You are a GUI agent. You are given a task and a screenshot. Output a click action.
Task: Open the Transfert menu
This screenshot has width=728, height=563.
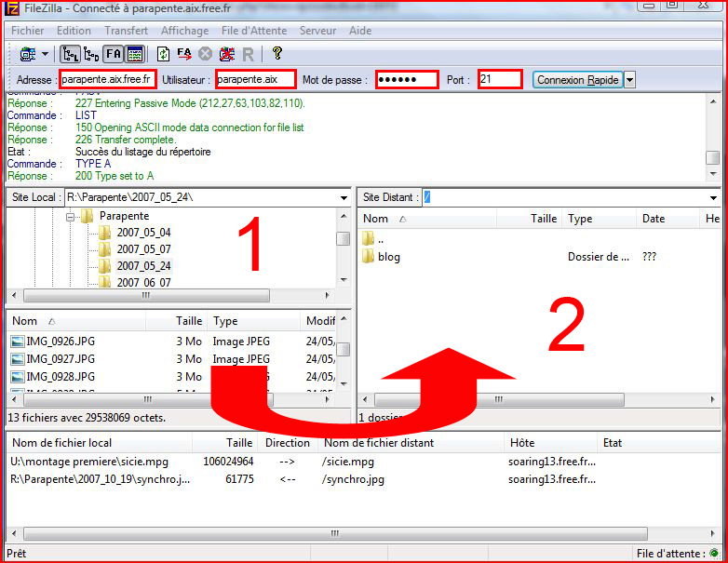tap(126, 31)
